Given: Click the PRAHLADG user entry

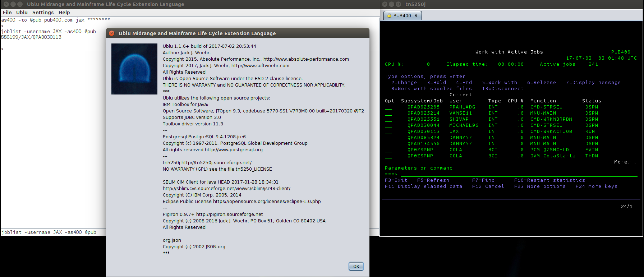Looking at the screenshot, I should pos(462,107).
